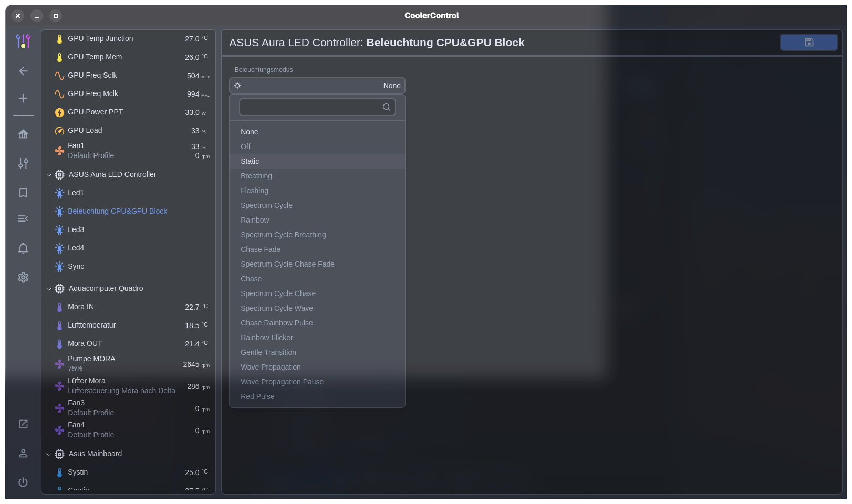Select GPU Freq Mclk row
852x504 pixels.
click(x=131, y=93)
